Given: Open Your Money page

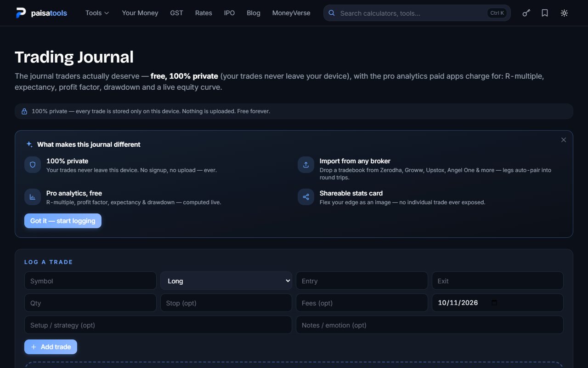Looking at the screenshot, I should (140, 13).
